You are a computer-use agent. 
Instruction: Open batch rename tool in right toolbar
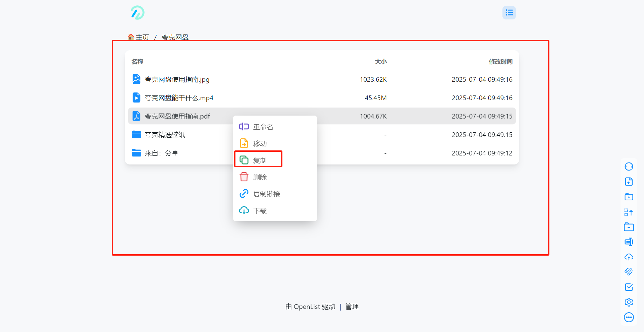point(629,242)
